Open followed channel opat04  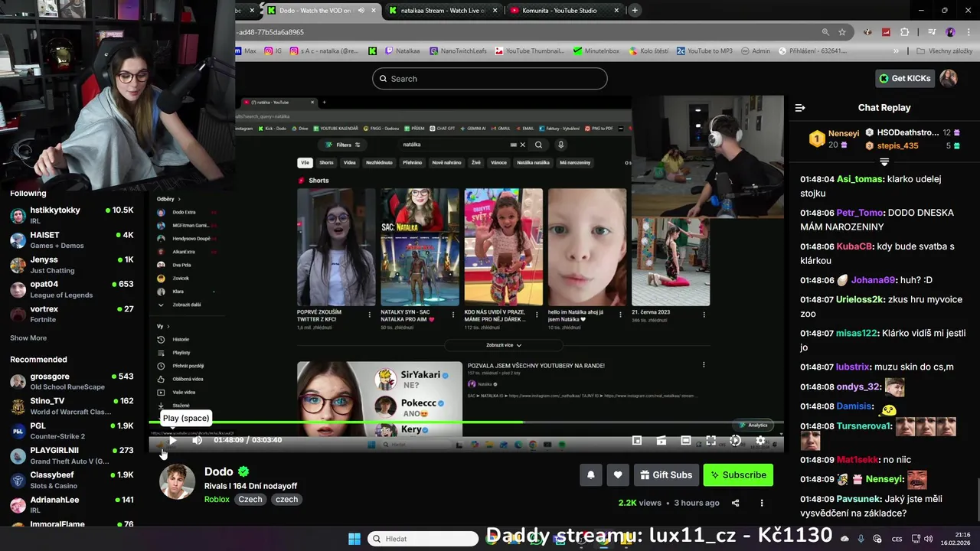click(73, 289)
